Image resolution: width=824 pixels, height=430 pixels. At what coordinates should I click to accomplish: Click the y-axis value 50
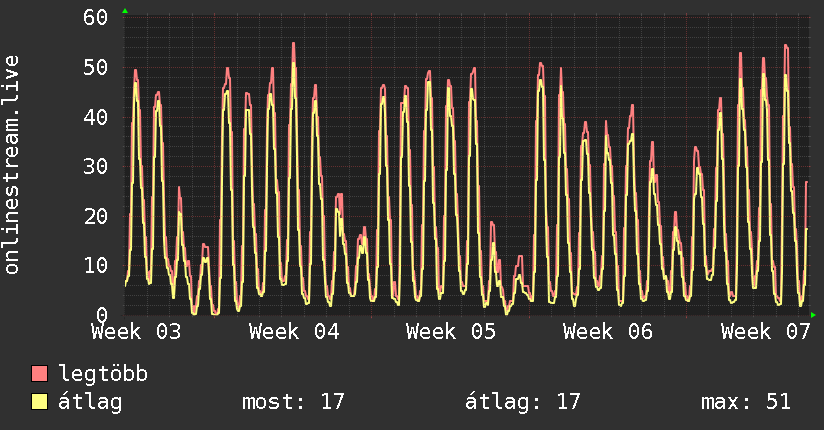tap(96, 67)
